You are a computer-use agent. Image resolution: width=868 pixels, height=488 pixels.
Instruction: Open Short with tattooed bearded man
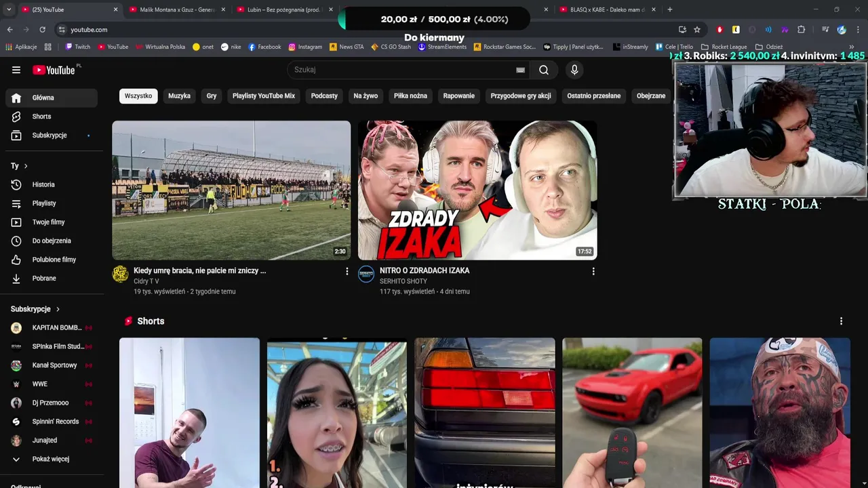(x=780, y=413)
